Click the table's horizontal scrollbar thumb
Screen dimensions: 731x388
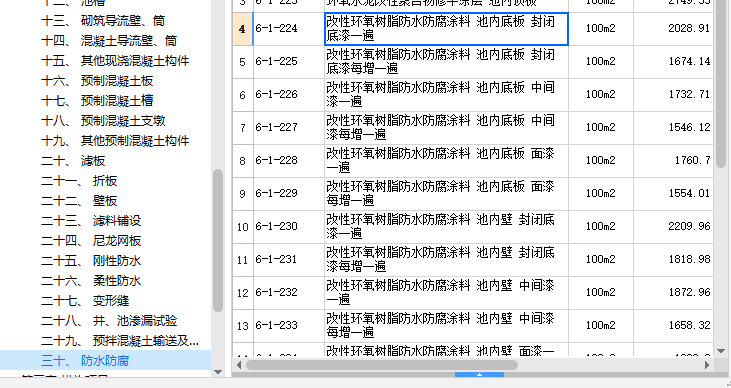point(382,365)
